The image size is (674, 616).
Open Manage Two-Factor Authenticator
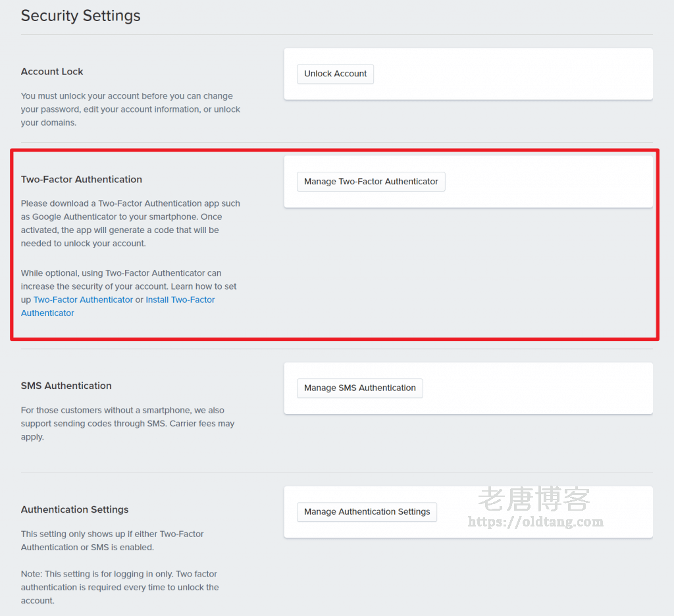pyautogui.click(x=371, y=182)
